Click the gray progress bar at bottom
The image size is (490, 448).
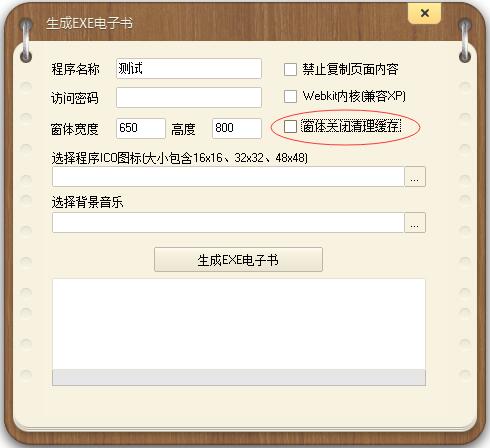pyautogui.click(x=239, y=377)
